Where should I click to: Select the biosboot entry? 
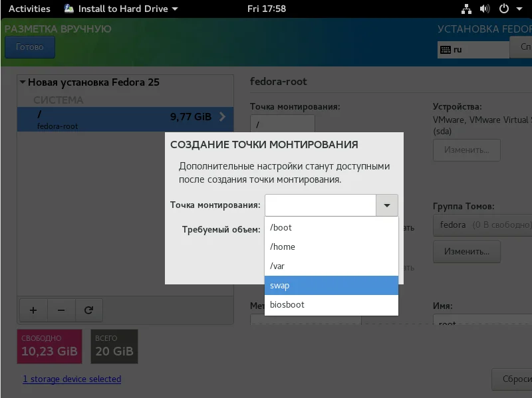point(331,305)
